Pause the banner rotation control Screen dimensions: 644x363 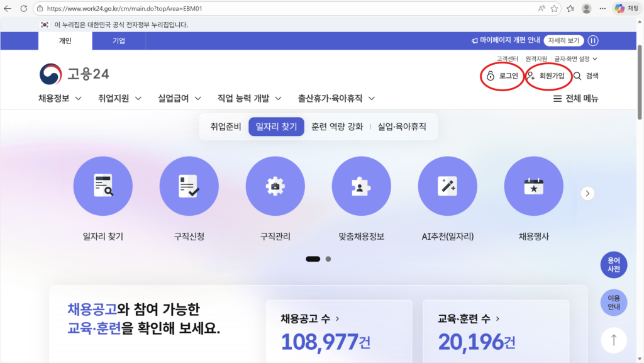click(592, 40)
